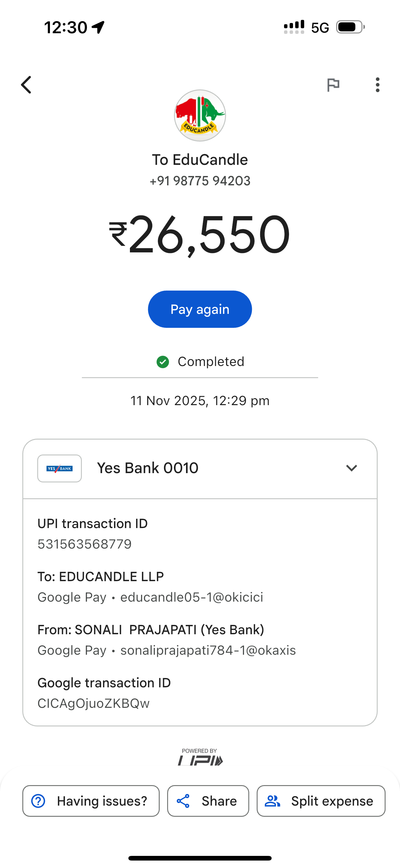This screenshot has width=400, height=868.
Task: Tap the EduCandle phone number
Action: tap(200, 181)
